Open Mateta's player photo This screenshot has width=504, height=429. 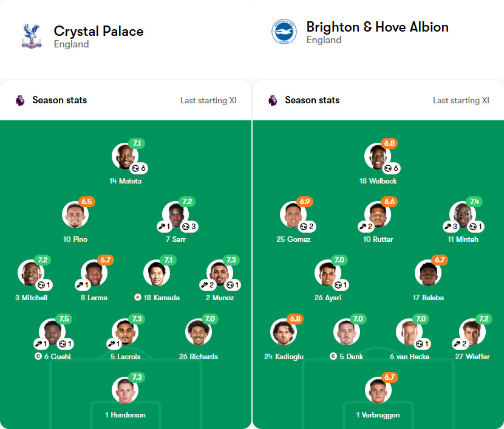tap(126, 155)
